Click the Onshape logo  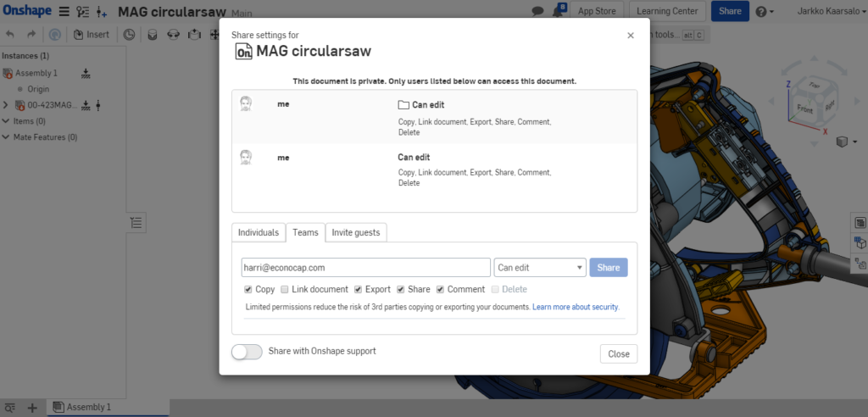coord(27,10)
